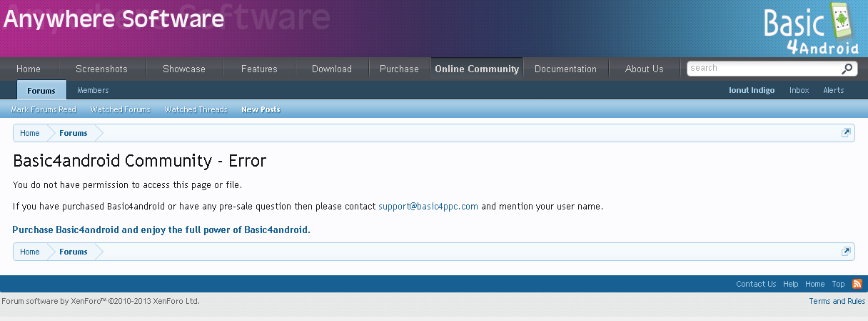Viewport: 868px width, 321px height.
Task: Open quick navigation icon in bottom breadcrumb
Action: tap(846, 252)
